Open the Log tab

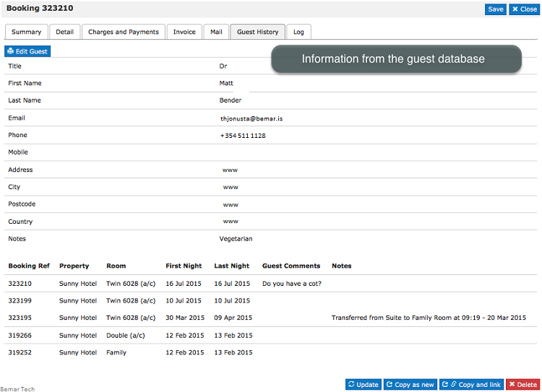[298, 32]
